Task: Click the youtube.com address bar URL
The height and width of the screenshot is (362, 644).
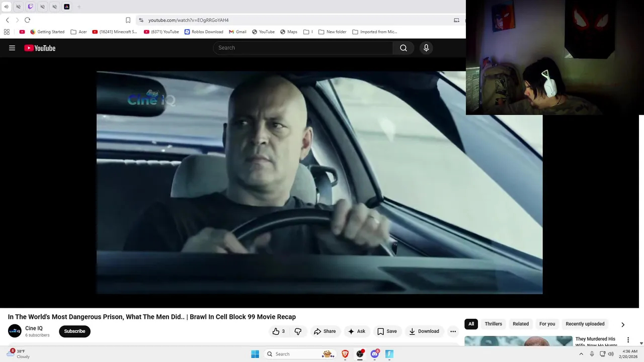Action: tap(188, 20)
